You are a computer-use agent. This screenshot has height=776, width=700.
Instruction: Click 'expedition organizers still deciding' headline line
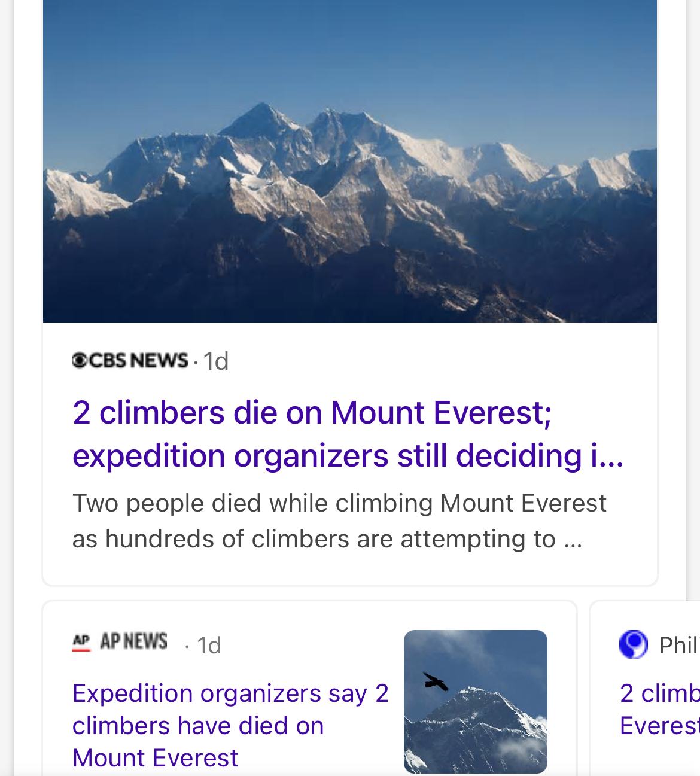point(348,456)
